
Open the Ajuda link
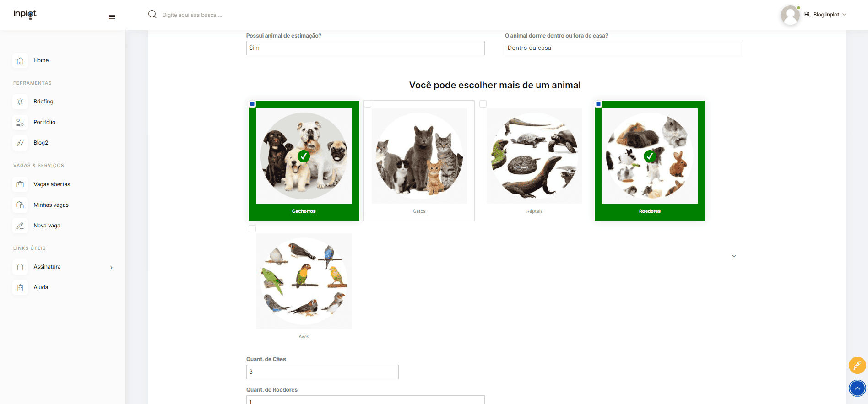coord(41,287)
